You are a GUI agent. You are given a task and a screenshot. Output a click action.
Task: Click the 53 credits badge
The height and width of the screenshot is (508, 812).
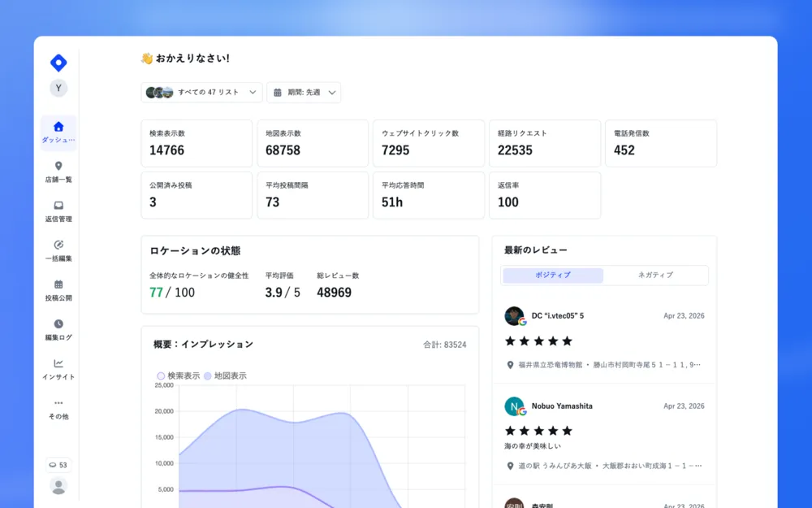coord(58,465)
